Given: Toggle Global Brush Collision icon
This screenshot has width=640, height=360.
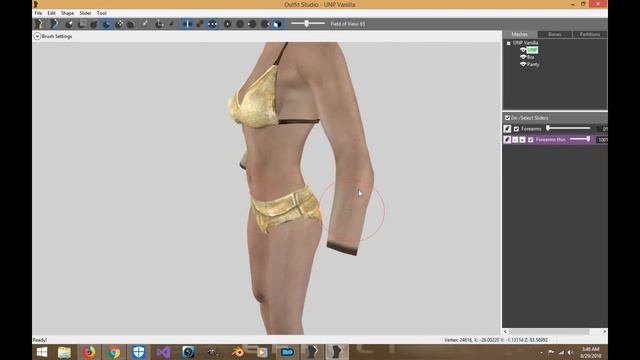Looking at the screenshot, I should point(213,24).
